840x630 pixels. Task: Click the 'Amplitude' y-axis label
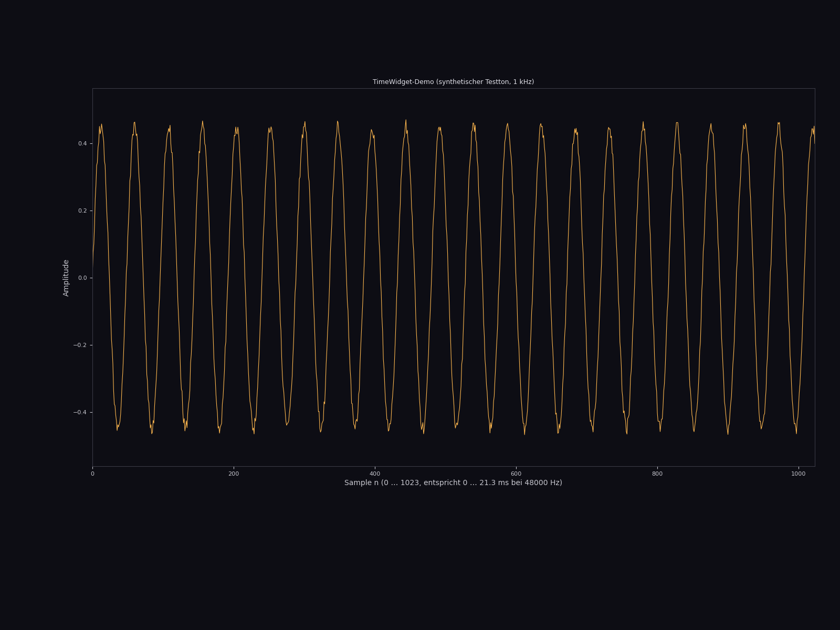tap(66, 278)
